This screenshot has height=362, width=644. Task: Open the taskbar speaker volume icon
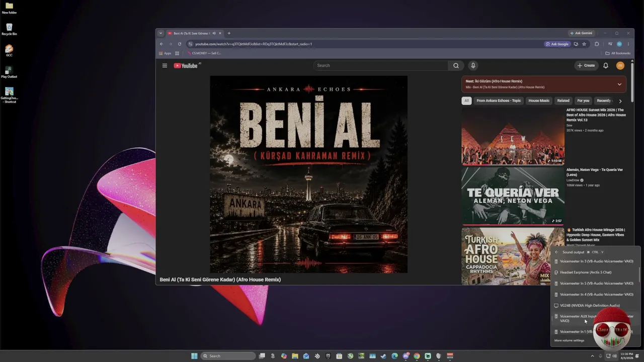(614, 356)
